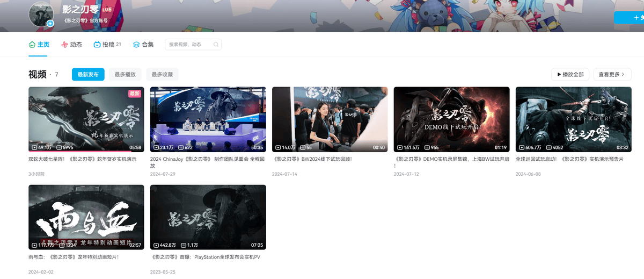The height and width of the screenshot is (279, 644).
Task: Open the 蛇年贺岁实机演示 video thumbnail
Action: coord(86,119)
